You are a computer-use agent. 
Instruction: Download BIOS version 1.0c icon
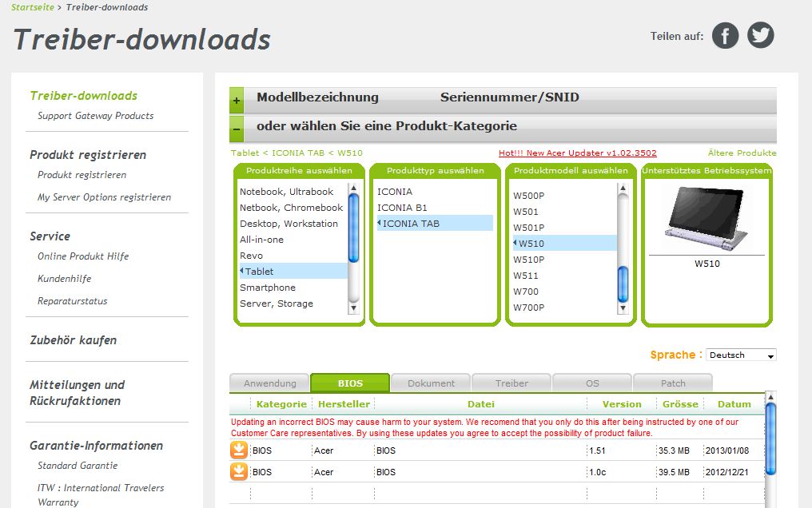(x=239, y=472)
